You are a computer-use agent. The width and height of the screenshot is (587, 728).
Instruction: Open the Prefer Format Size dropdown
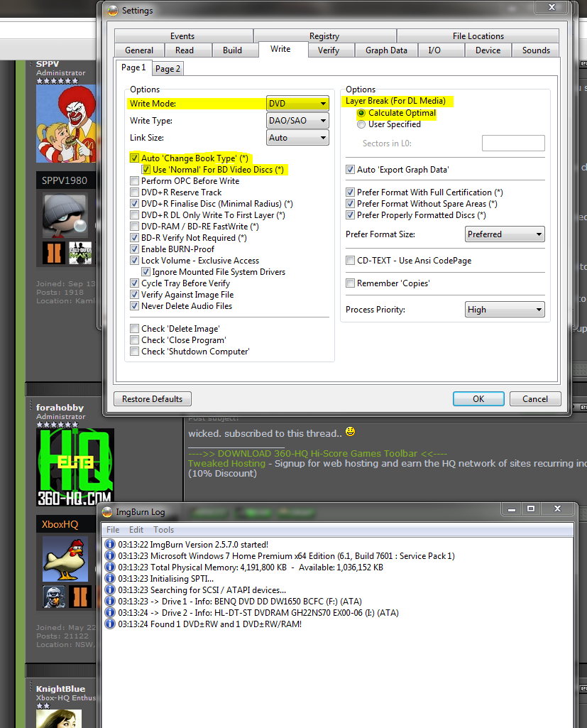click(x=505, y=234)
